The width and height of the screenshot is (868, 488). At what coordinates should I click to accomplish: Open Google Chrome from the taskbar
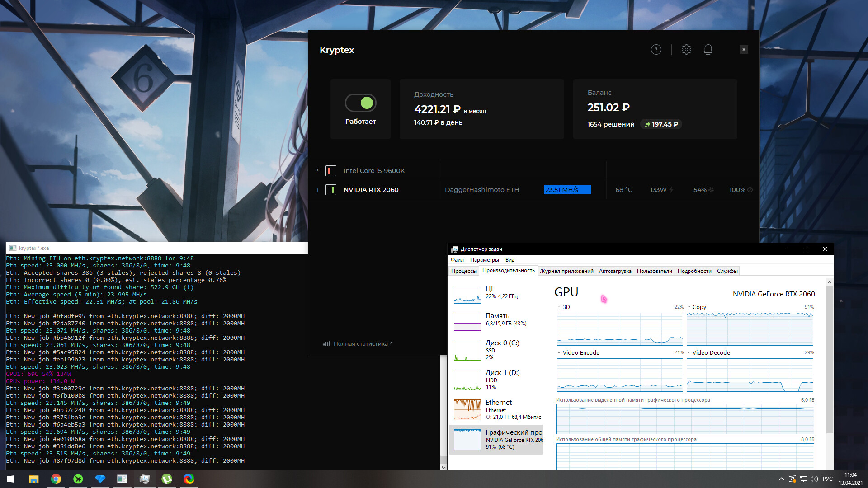pyautogui.click(x=56, y=479)
